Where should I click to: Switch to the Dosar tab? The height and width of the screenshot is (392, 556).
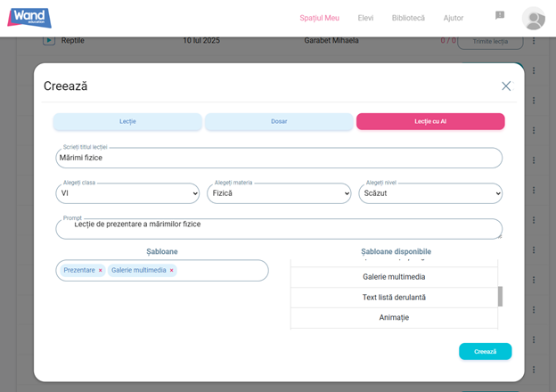point(279,121)
